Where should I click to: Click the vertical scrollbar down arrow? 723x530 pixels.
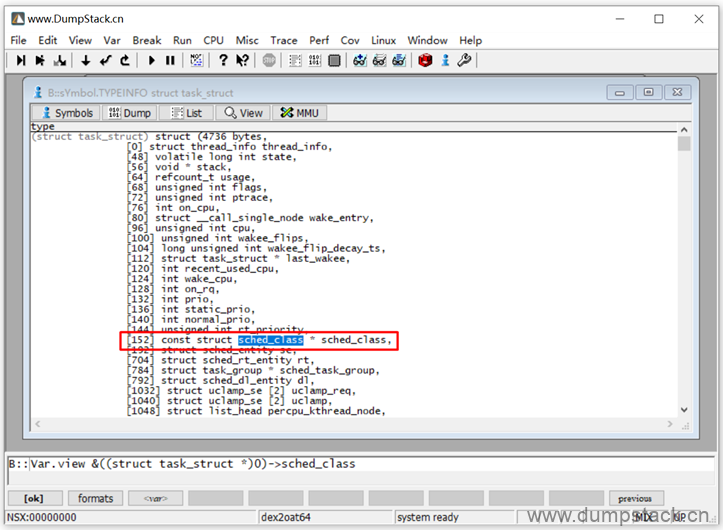pyautogui.click(x=684, y=409)
